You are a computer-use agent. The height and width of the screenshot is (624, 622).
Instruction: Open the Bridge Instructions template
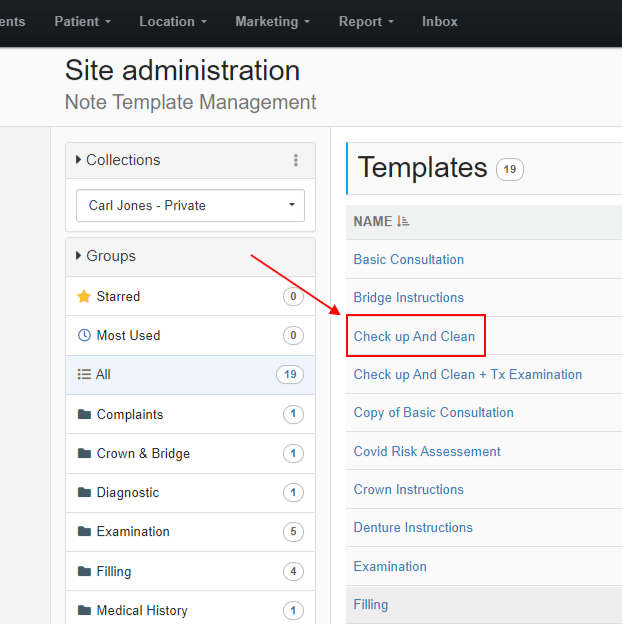(x=409, y=297)
